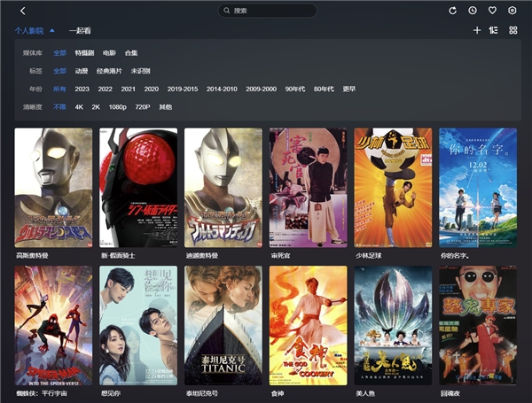The width and height of the screenshot is (532, 403).
Task: Filter media library by 电影
Action: click(x=109, y=53)
